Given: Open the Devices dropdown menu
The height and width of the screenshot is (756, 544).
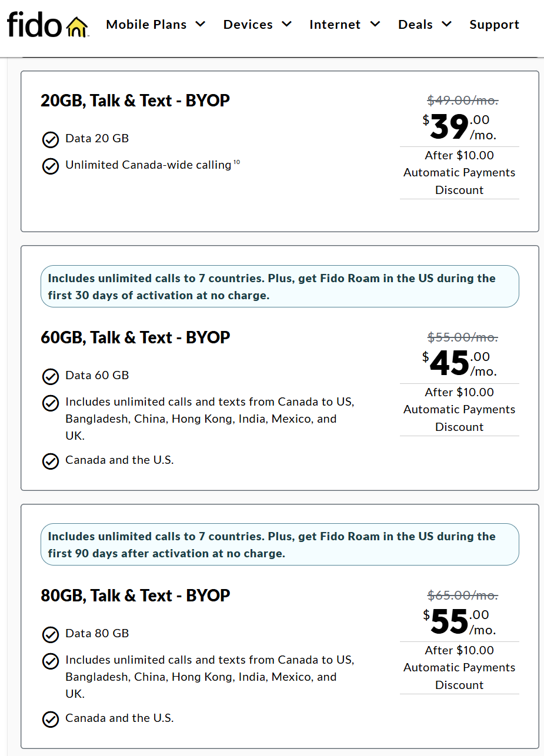Looking at the screenshot, I should (257, 25).
